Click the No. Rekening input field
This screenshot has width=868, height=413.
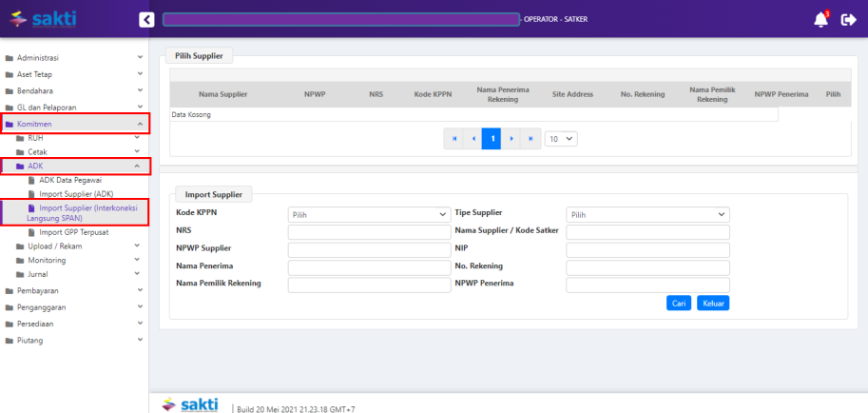[647, 266]
